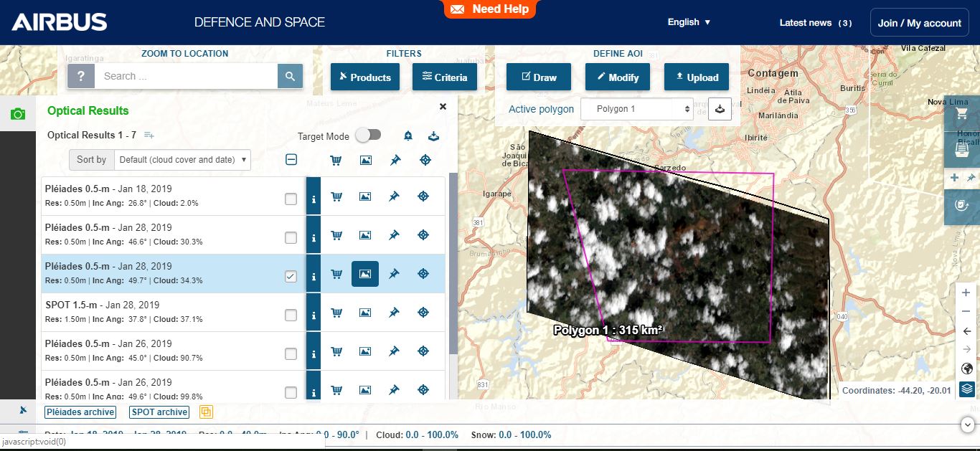
Task: Expand the bottom filter bar chevron
Action: point(969,424)
